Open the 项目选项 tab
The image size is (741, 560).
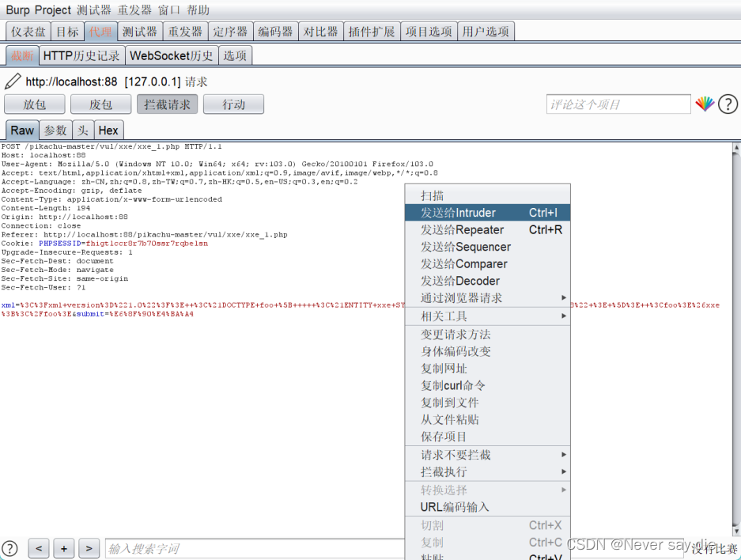(429, 32)
